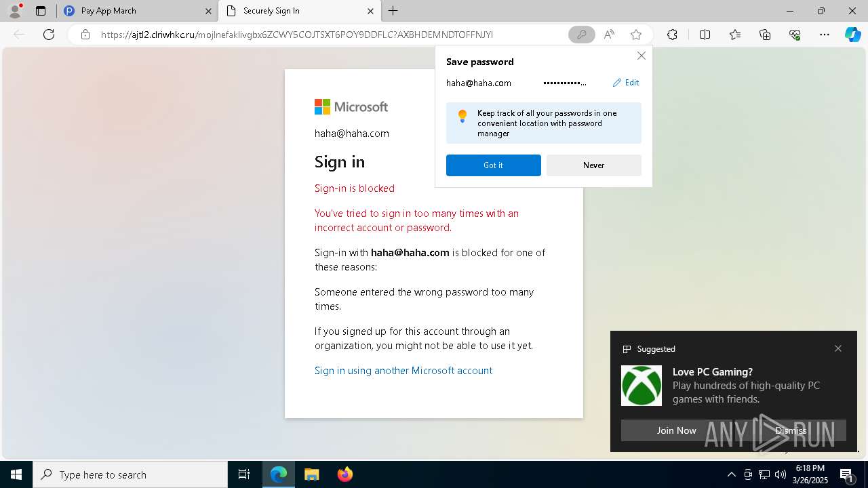Screen dimensions: 868x488
Task: Open the browser profile icon
Action: point(14,11)
